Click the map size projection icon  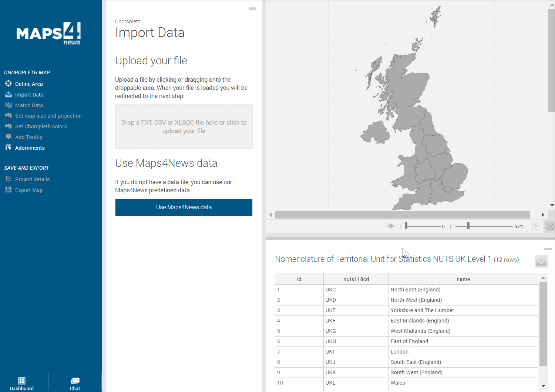coord(9,115)
